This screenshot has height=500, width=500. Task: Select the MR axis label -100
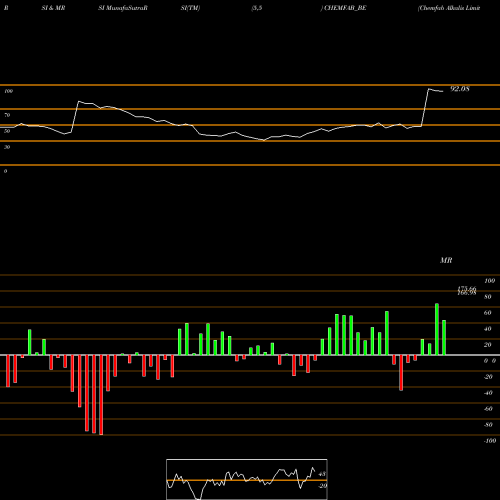[x=490, y=441]
